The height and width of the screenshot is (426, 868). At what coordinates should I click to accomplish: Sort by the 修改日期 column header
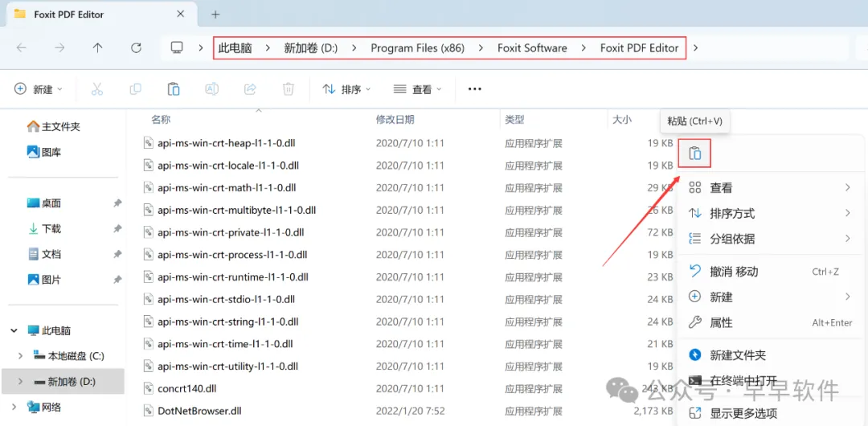pyautogui.click(x=395, y=119)
